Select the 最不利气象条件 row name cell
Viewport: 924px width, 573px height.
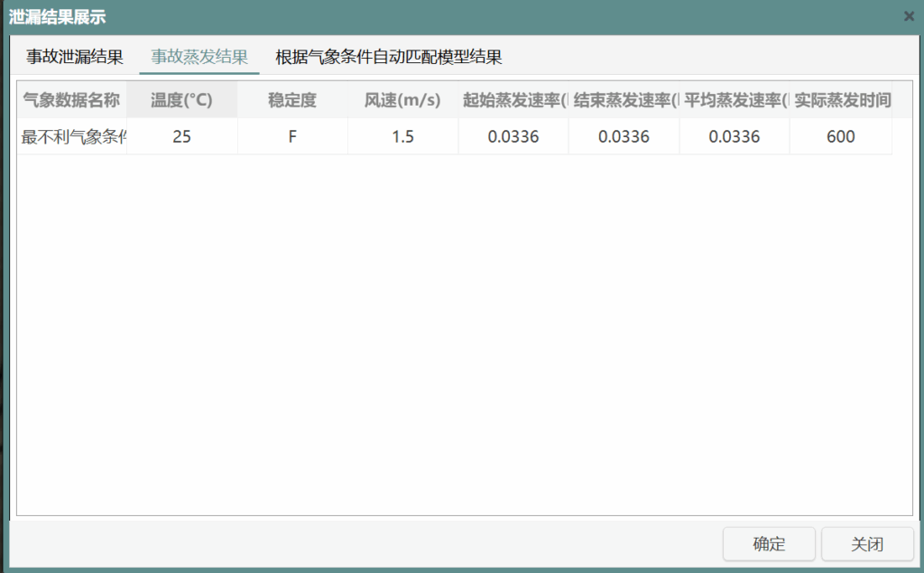(x=72, y=137)
